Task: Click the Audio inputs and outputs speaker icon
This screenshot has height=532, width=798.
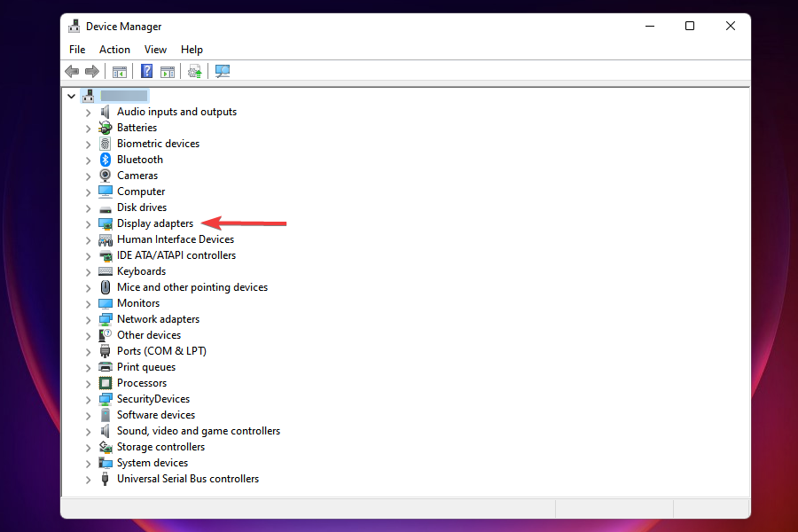Action: click(x=106, y=112)
